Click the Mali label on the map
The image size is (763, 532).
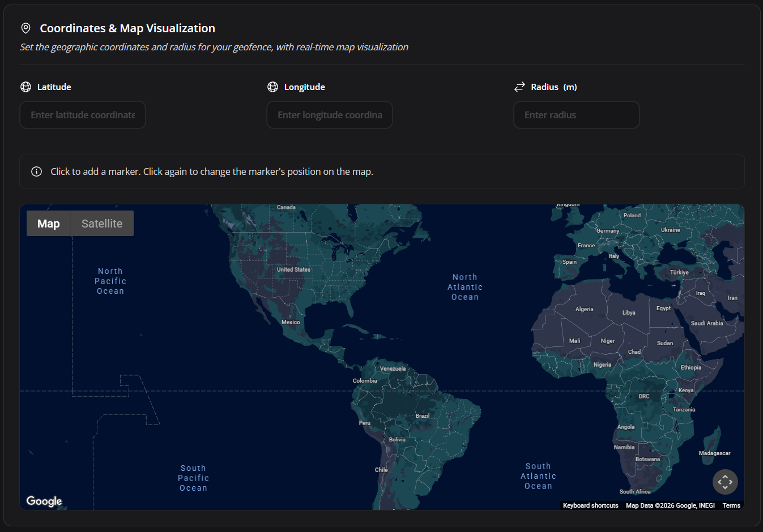574,341
